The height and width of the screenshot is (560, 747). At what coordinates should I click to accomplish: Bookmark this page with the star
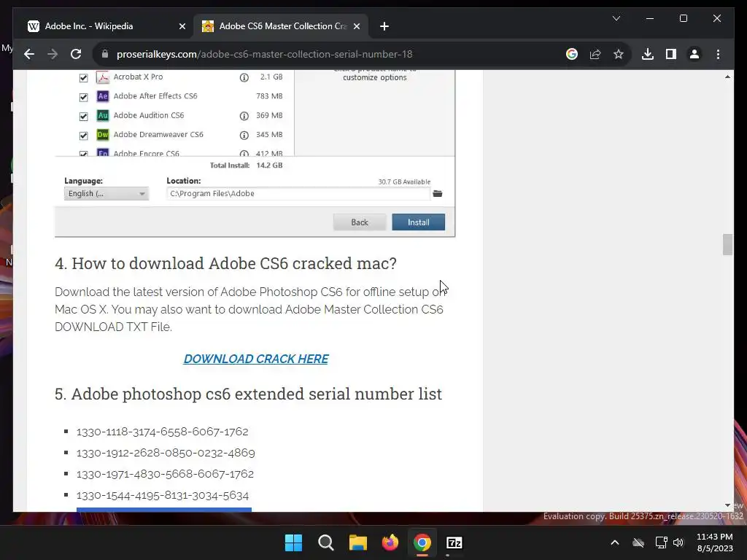pos(619,54)
